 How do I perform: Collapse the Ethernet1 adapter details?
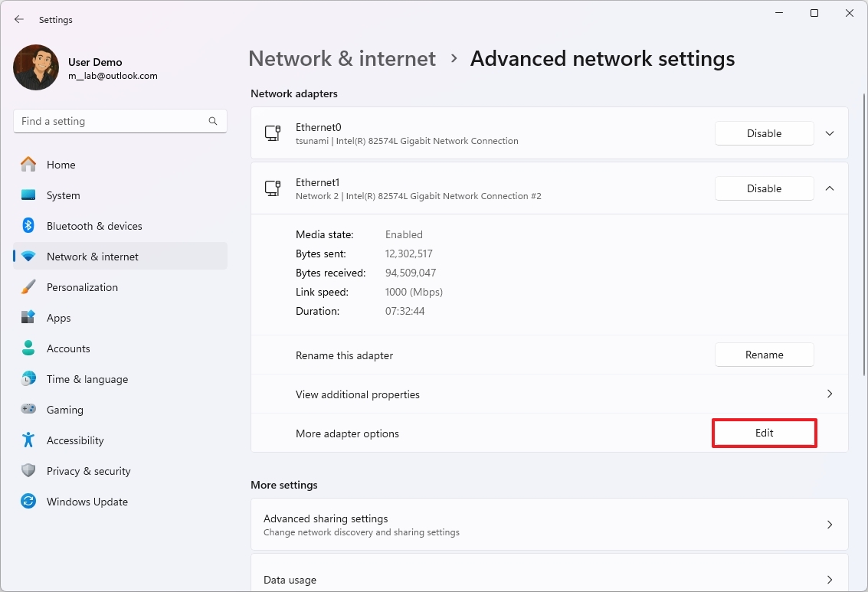[x=829, y=188]
